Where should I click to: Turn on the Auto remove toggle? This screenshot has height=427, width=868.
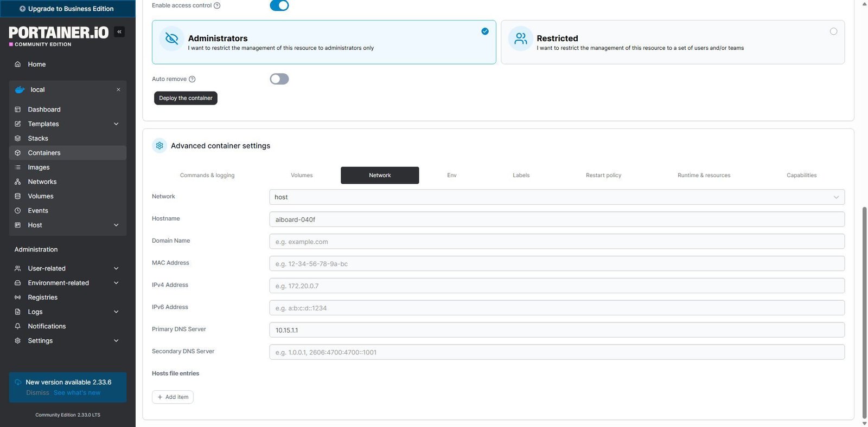click(x=279, y=79)
